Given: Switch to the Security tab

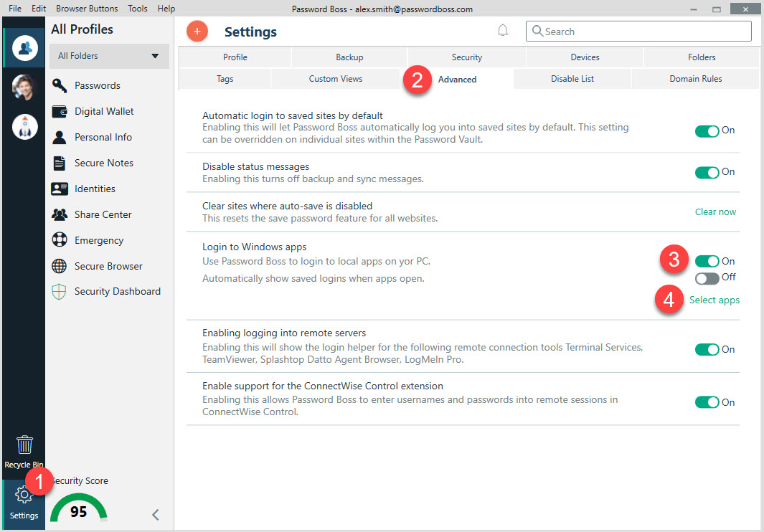Looking at the screenshot, I should (467, 57).
